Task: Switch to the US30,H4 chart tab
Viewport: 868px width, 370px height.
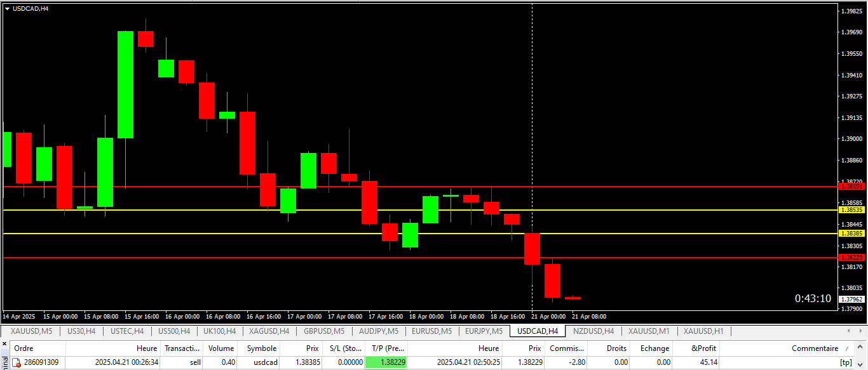Action: click(81, 331)
